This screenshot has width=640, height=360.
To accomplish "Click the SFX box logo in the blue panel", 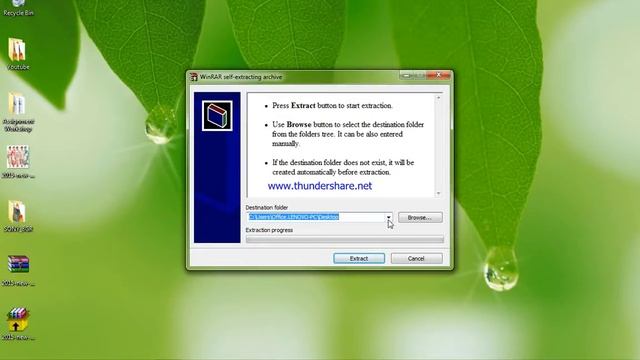I will tap(217, 116).
